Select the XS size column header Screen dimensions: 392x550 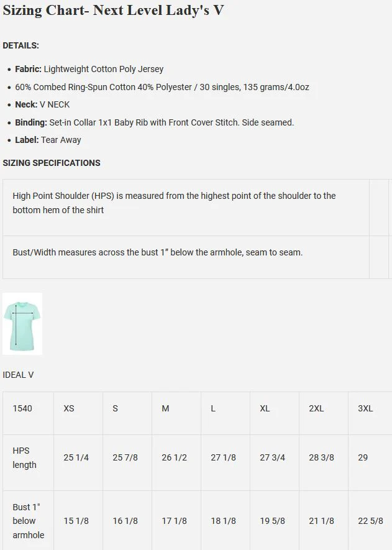click(69, 408)
